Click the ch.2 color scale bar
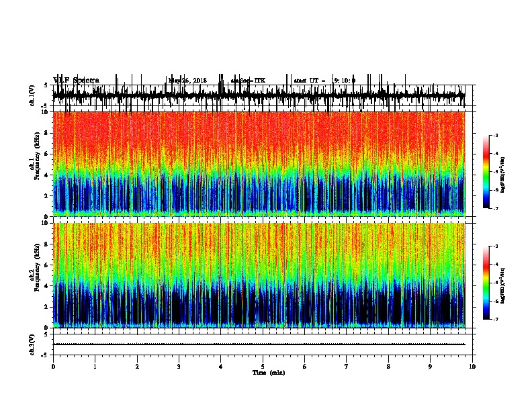532x411 pixels. (486, 283)
